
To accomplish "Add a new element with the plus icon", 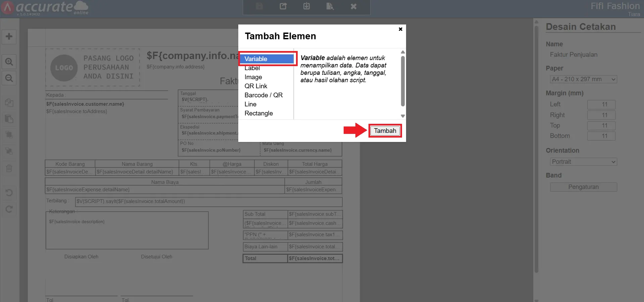I will (x=9, y=37).
